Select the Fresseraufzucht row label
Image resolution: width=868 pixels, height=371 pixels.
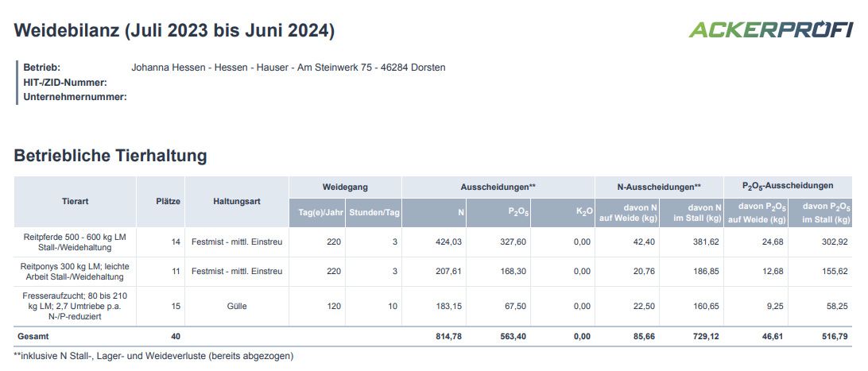tap(76, 307)
